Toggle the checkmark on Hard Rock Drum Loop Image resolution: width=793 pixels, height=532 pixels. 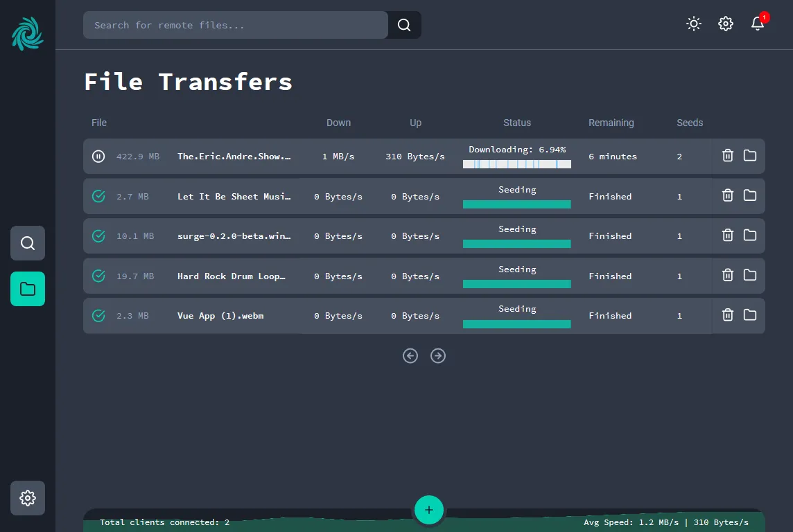(x=98, y=276)
